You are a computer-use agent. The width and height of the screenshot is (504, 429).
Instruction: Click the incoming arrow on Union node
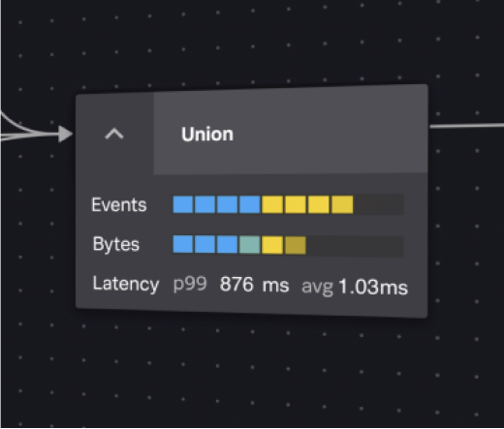tap(66, 134)
